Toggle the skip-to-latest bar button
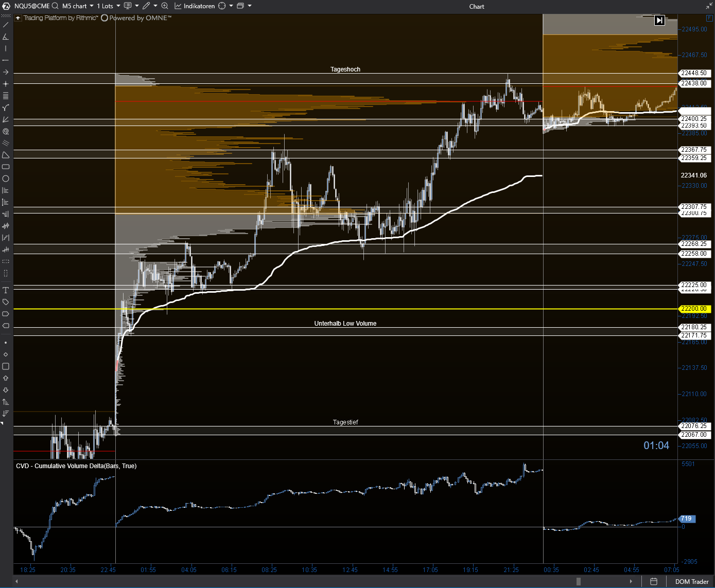 point(659,21)
